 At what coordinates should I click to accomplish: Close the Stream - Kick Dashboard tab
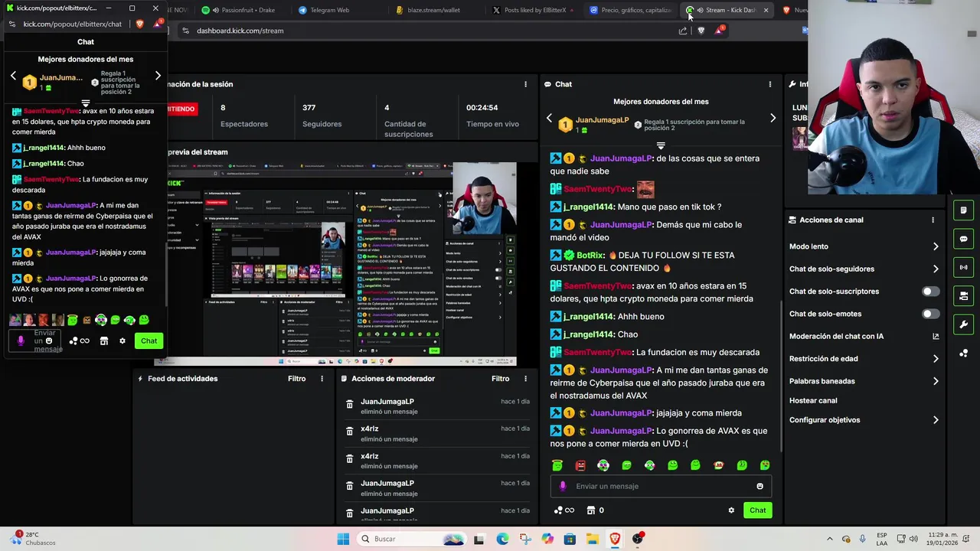click(x=766, y=10)
